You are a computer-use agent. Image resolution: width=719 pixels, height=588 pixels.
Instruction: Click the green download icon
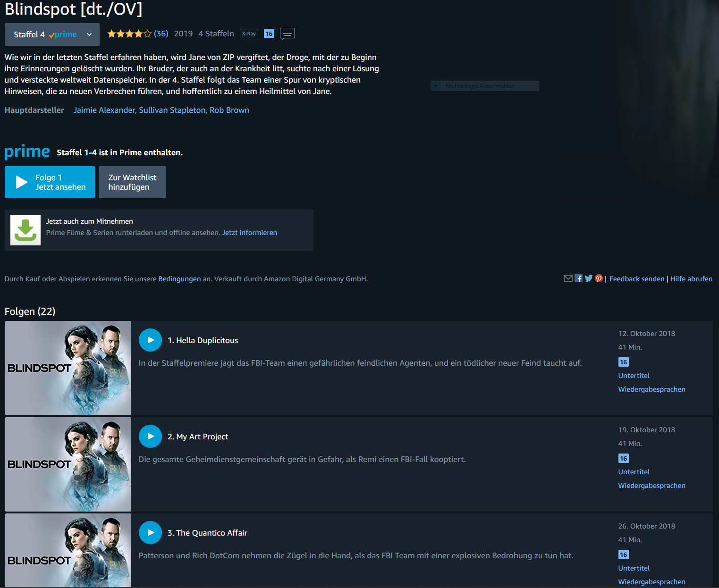tap(25, 230)
